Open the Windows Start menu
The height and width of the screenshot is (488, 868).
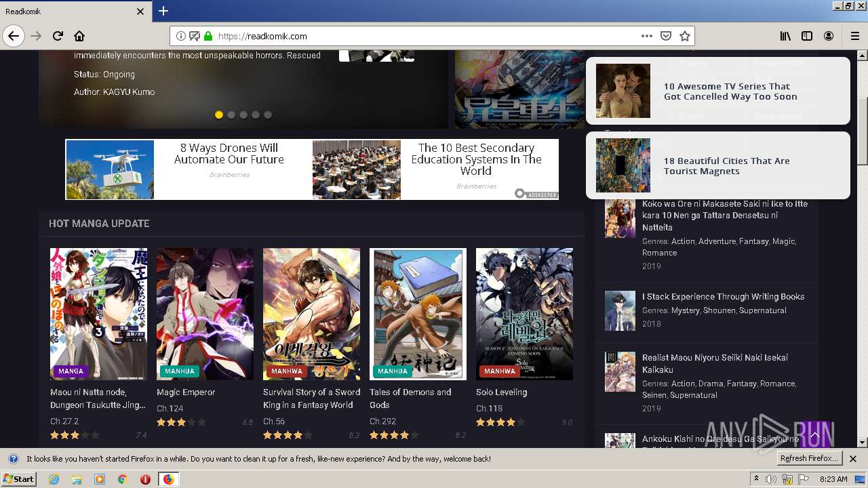[18, 479]
